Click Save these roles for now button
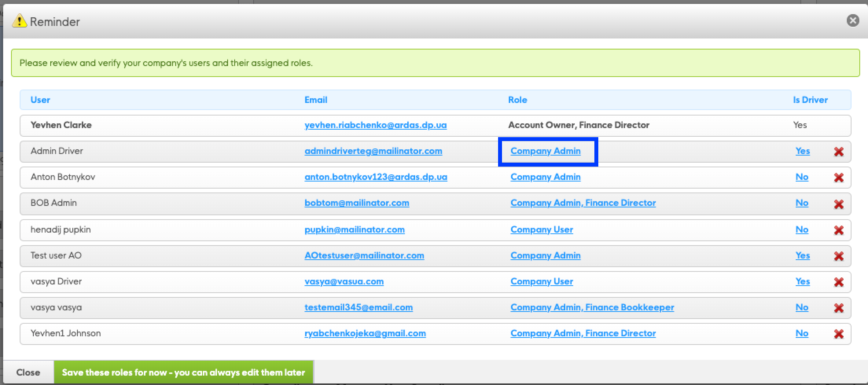 point(183,372)
